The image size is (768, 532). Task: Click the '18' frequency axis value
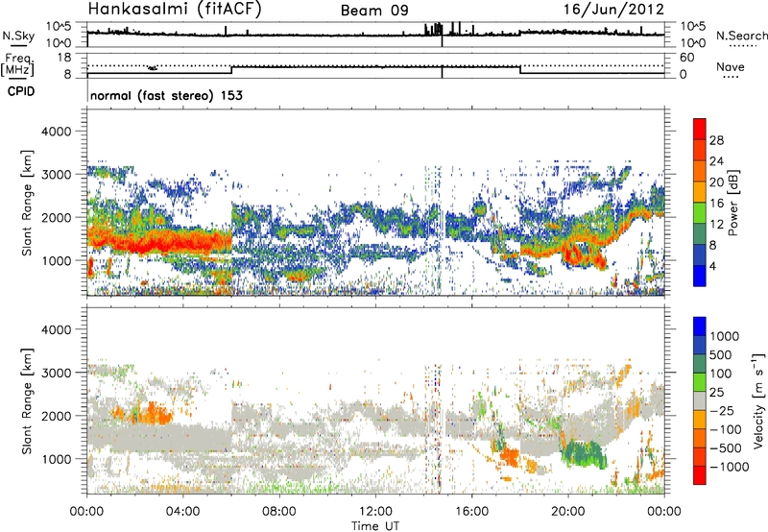pos(64,57)
